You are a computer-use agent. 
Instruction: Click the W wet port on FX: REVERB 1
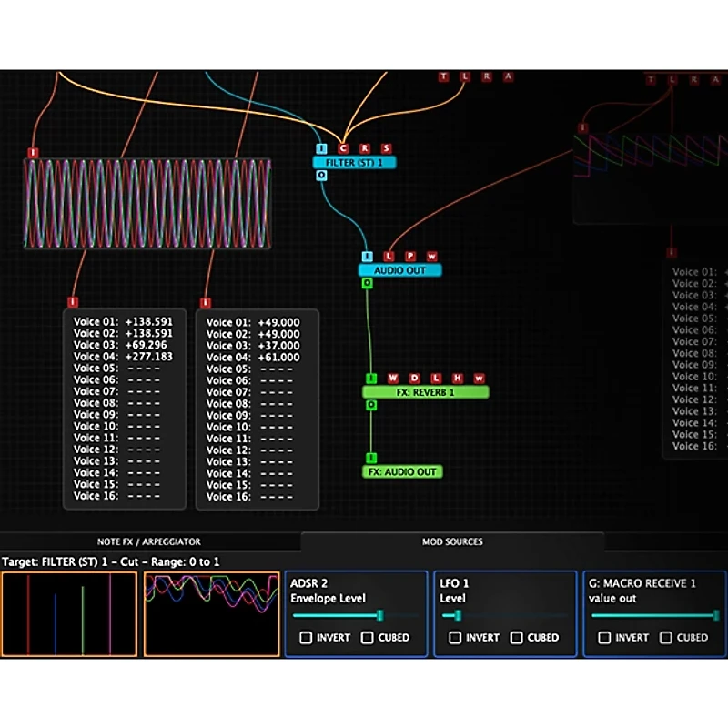[x=394, y=377]
